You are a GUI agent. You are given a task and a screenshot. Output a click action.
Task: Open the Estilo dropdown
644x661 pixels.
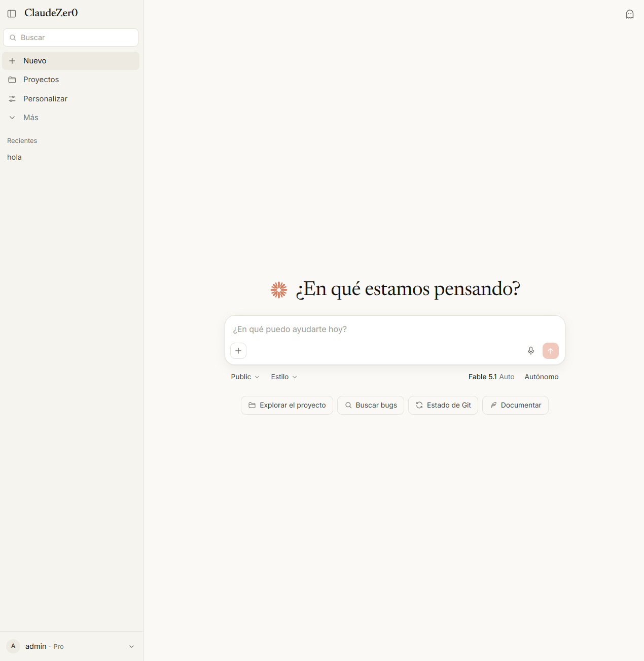coord(284,377)
